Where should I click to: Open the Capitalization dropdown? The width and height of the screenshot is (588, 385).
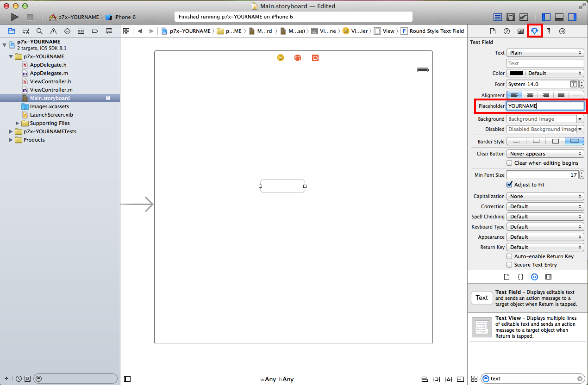click(x=545, y=196)
